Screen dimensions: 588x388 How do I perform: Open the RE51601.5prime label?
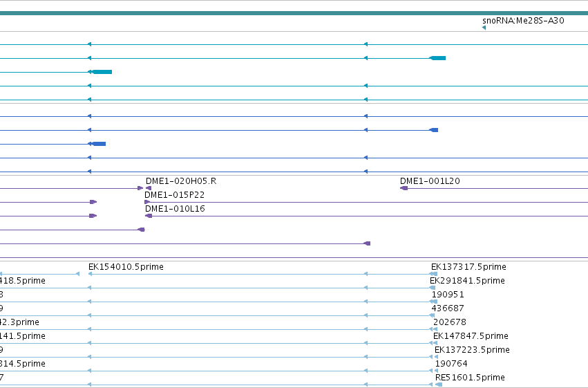point(470,378)
